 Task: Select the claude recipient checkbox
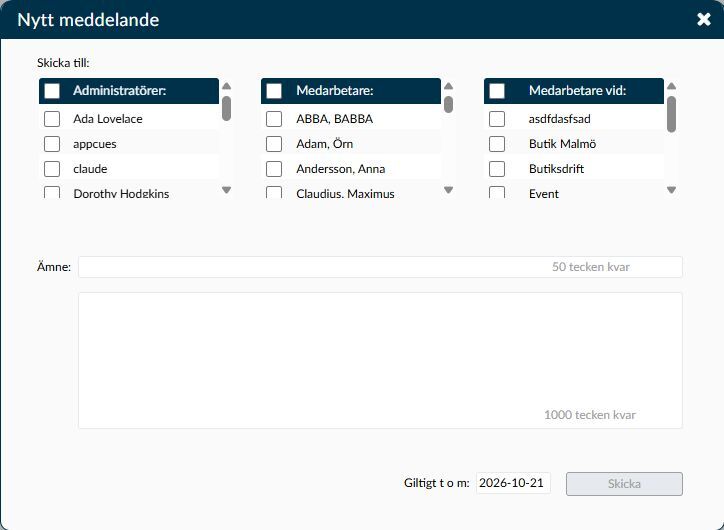[52, 169]
